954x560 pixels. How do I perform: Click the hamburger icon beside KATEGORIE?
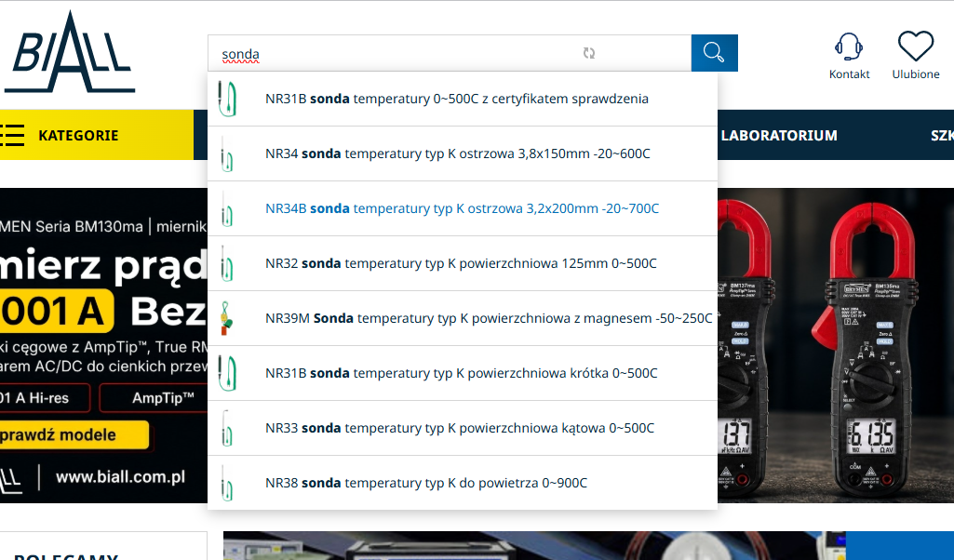(x=12, y=135)
